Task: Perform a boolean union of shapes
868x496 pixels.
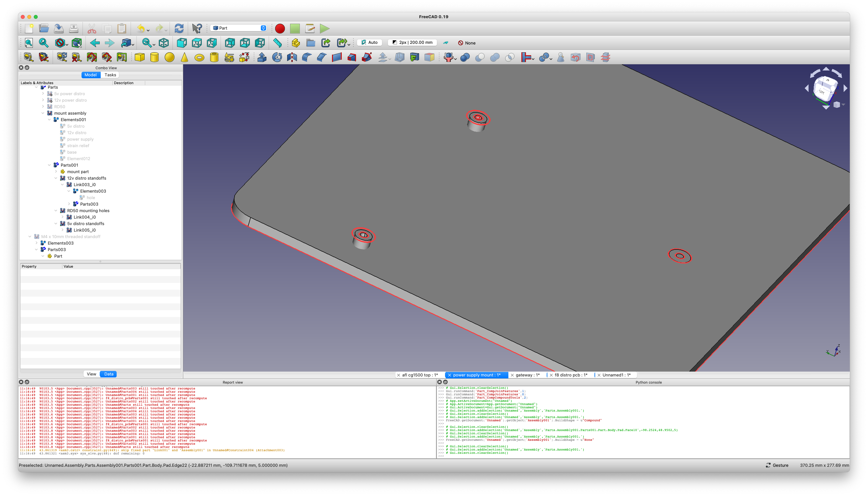Action: [x=495, y=57]
